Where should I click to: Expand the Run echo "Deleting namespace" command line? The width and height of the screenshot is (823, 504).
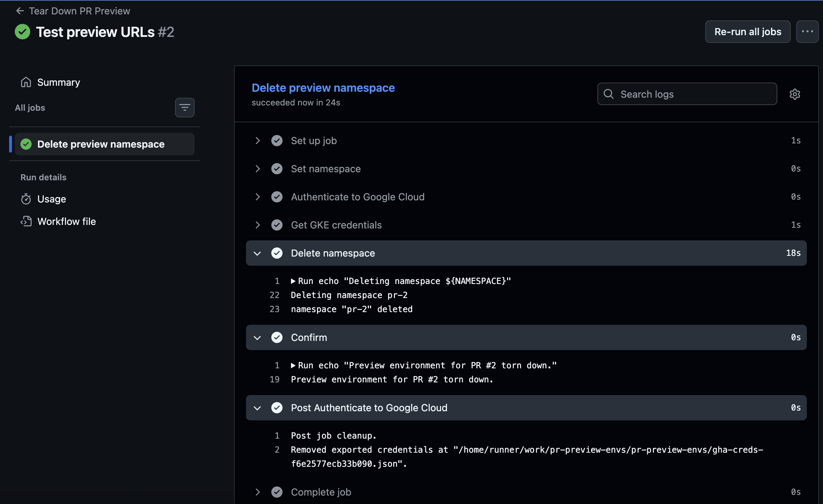click(x=293, y=281)
